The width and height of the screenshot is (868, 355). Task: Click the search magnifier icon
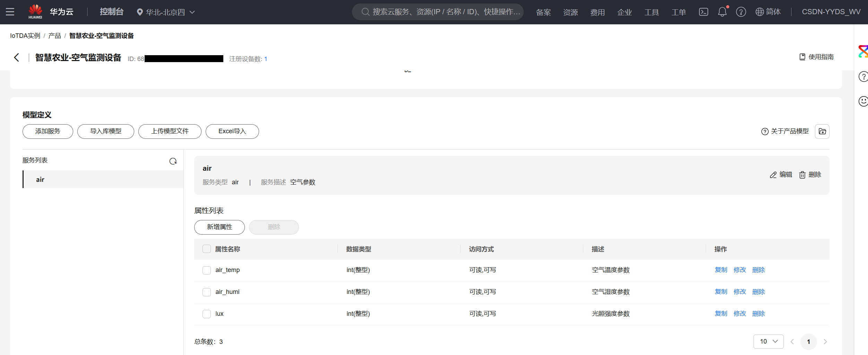coord(365,12)
